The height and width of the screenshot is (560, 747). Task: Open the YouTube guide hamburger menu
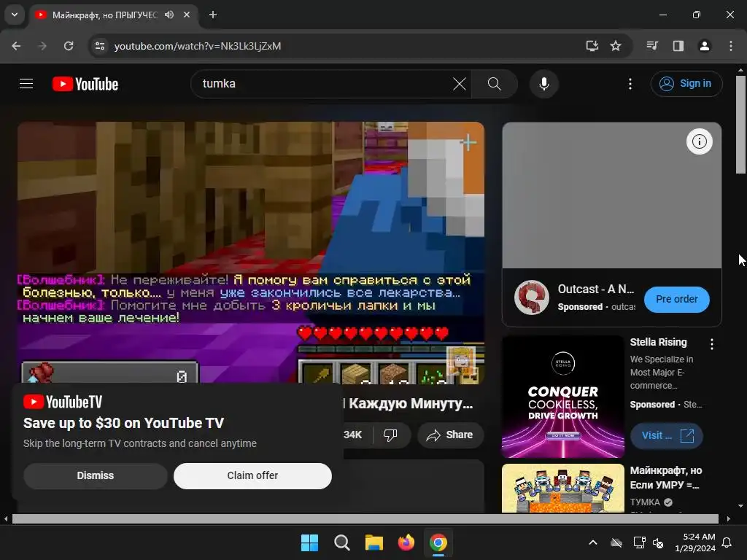tap(26, 84)
